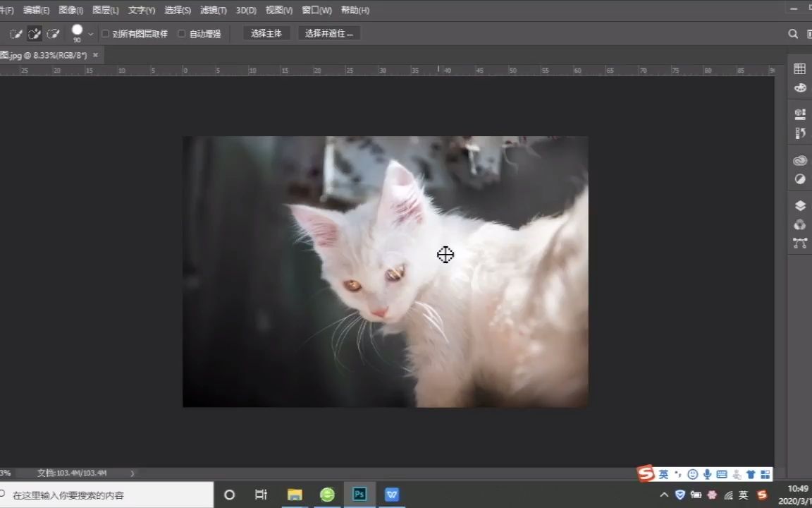This screenshot has width=812, height=508.
Task: Click the 选择主体 button
Action: 266,33
